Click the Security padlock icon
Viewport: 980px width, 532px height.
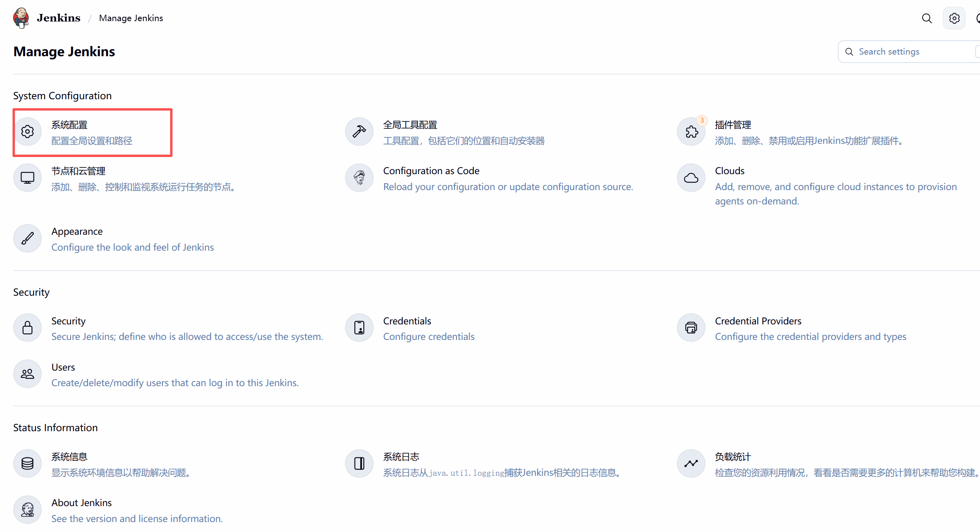click(x=27, y=328)
